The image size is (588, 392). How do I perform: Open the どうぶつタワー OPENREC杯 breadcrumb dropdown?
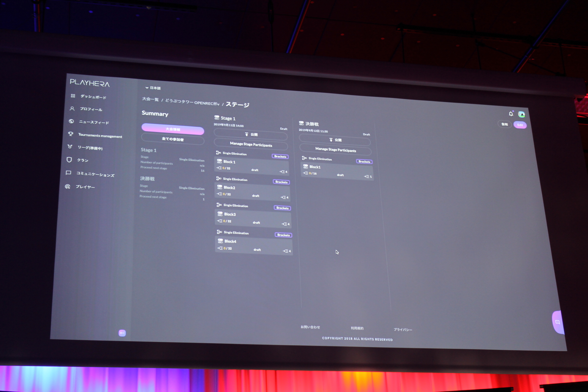192,102
